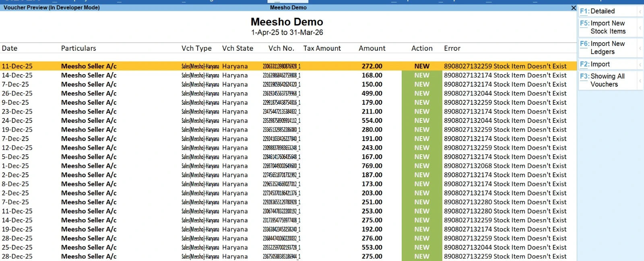Click the amount 203.00
This screenshot has width=644, height=261.
(372, 193)
